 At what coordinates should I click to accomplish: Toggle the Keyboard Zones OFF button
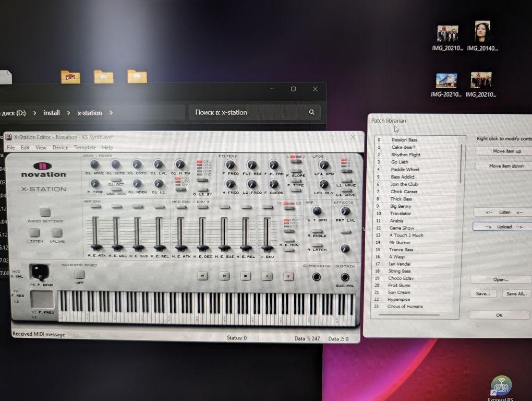pyautogui.click(x=79, y=274)
